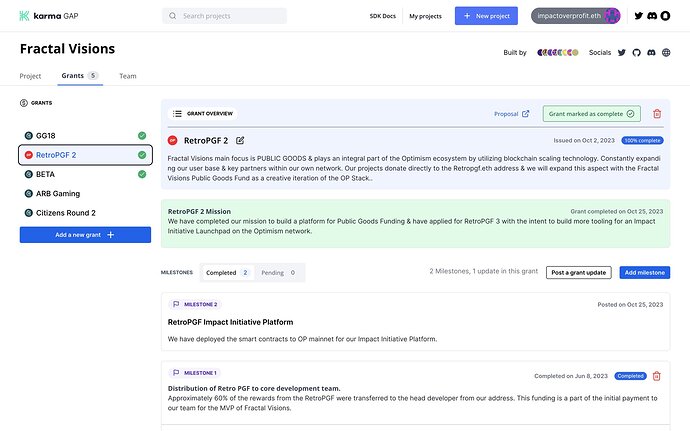Click the ARB Gaming grant icon

coord(29,194)
